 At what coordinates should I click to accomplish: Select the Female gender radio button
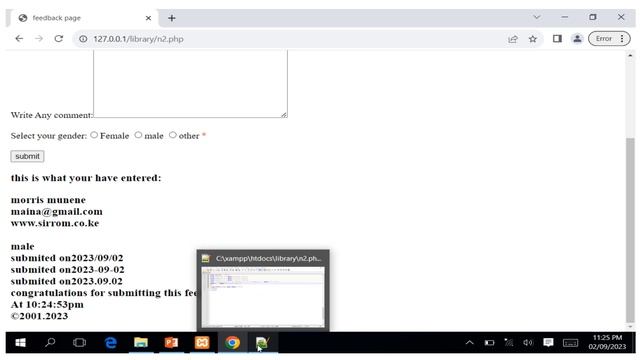pyautogui.click(x=94, y=135)
